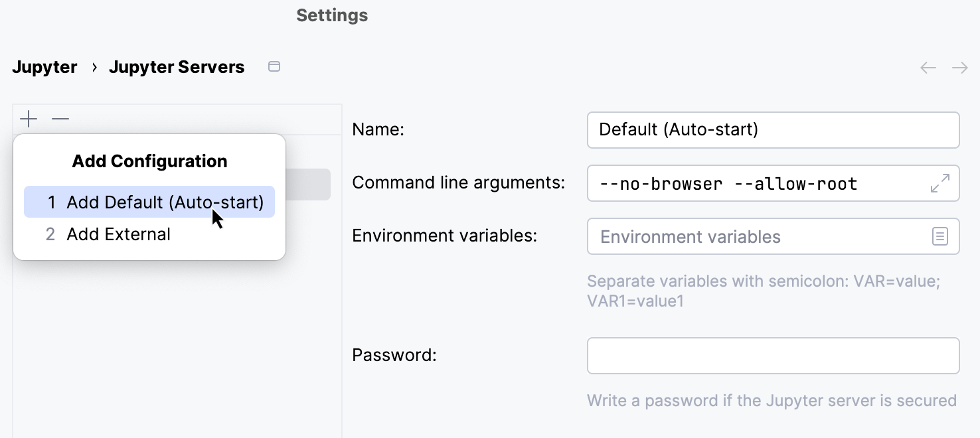The width and height of the screenshot is (980, 438).
Task: Click the Settings dialog title
Action: point(332,15)
